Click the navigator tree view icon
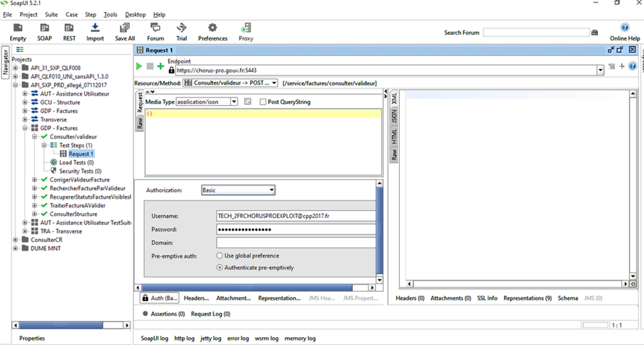Screen dimensions: 644x345 (20, 50)
